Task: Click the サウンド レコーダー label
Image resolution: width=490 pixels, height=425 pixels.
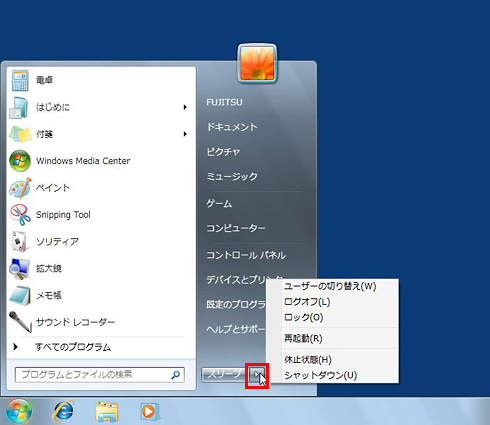Action: click(x=75, y=322)
